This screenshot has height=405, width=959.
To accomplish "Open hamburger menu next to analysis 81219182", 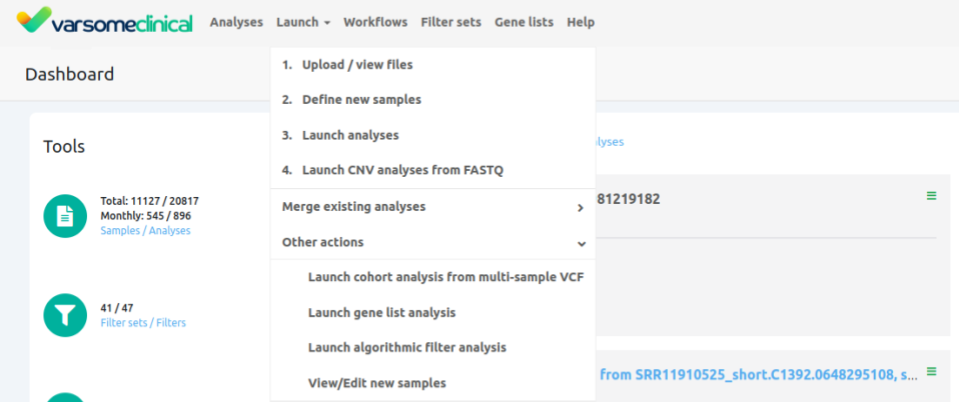I will [x=931, y=196].
